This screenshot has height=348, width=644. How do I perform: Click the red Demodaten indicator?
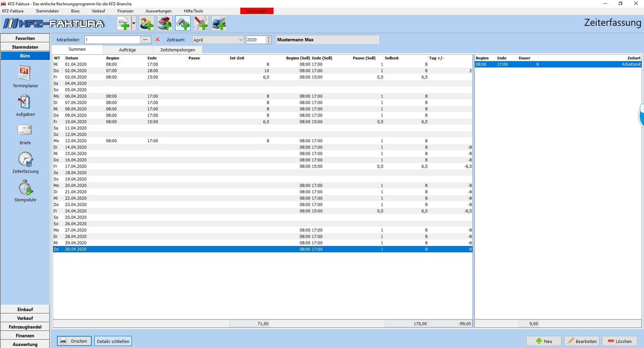click(x=257, y=11)
